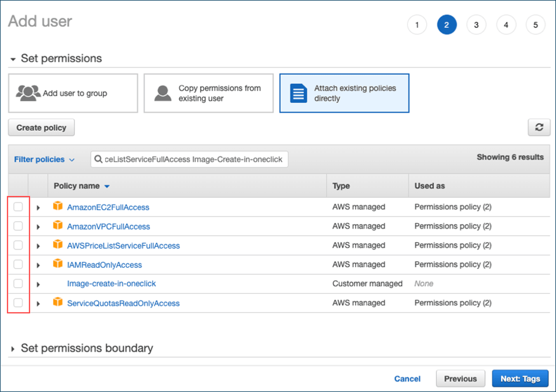Go to step 3 in the wizard
The image size is (556, 392).
click(x=476, y=25)
